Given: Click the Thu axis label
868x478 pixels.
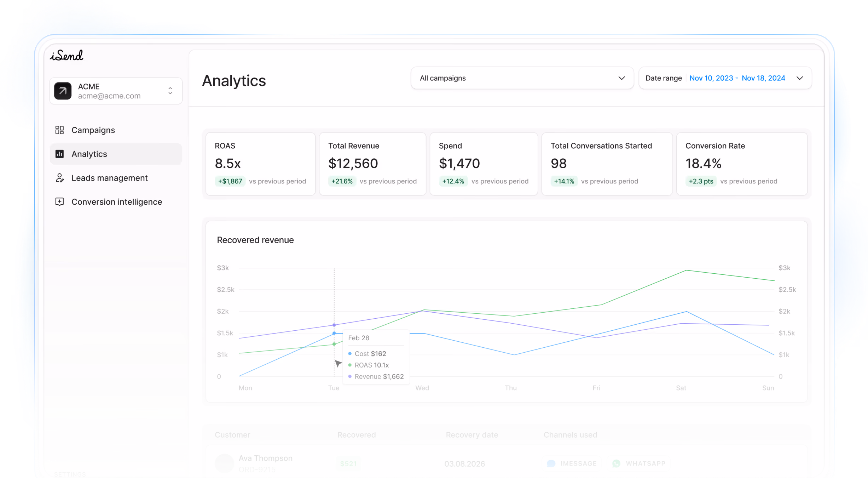Looking at the screenshot, I should coord(510,388).
